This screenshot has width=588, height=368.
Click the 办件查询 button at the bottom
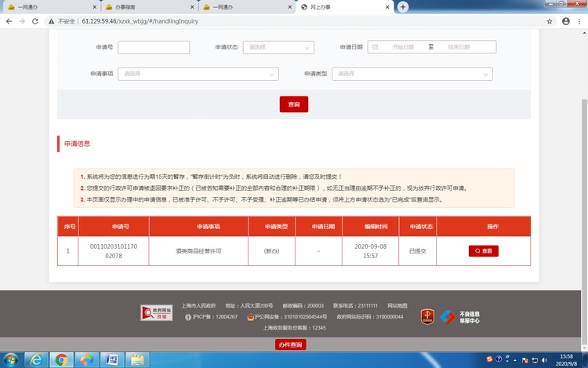[291, 344]
